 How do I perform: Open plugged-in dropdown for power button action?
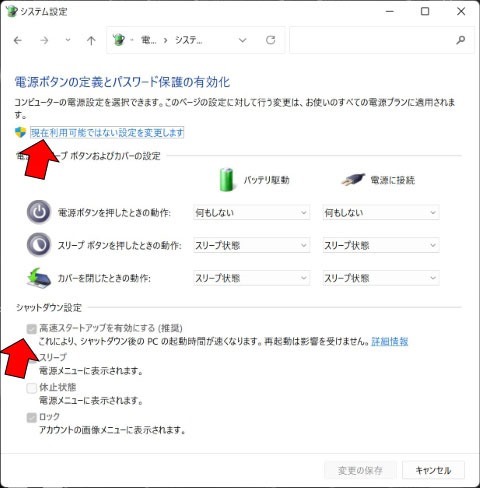coord(381,212)
